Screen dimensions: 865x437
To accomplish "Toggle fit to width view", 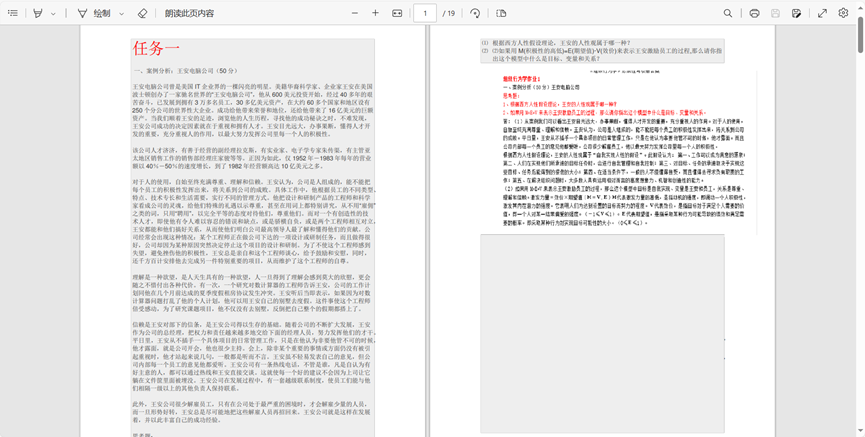I will coord(397,14).
